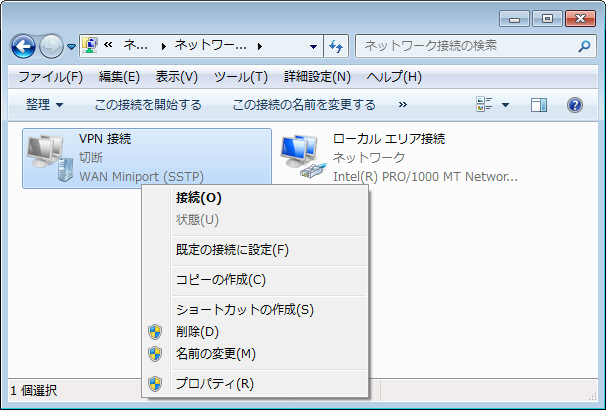
Task: Click the 1 個選択 status bar text
Action: click(x=34, y=391)
